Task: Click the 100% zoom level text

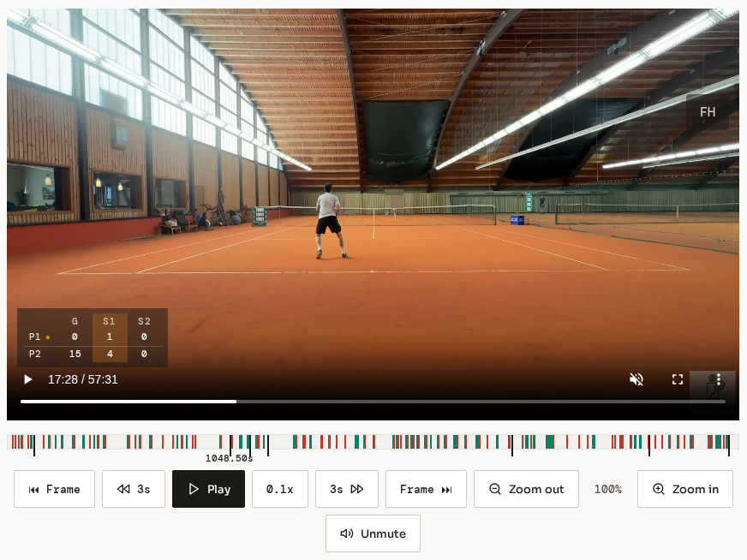Action: 608,489
